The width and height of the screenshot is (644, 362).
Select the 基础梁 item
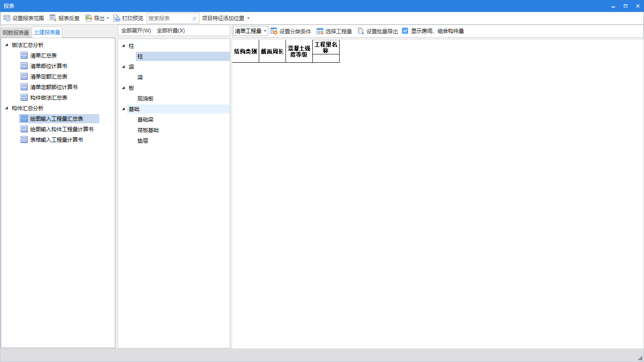[145, 119]
